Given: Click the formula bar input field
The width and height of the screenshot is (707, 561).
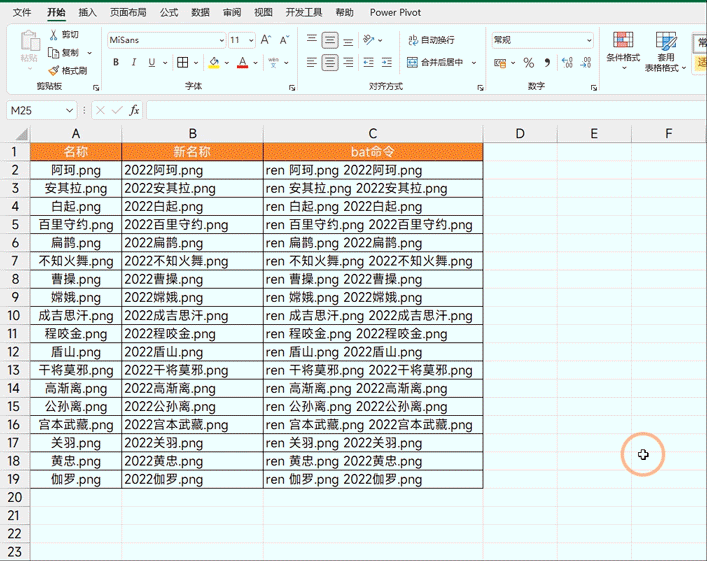Looking at the screenshot, I should (x=426, y=110).
